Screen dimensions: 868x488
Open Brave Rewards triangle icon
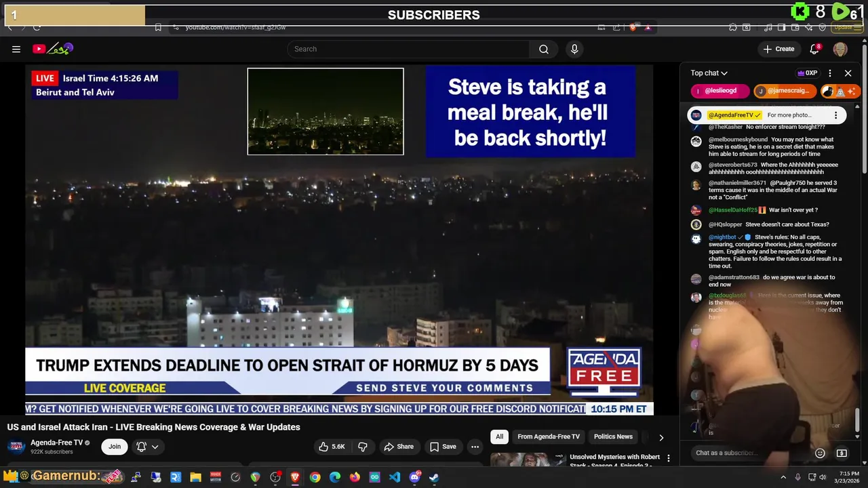point(648,27)
